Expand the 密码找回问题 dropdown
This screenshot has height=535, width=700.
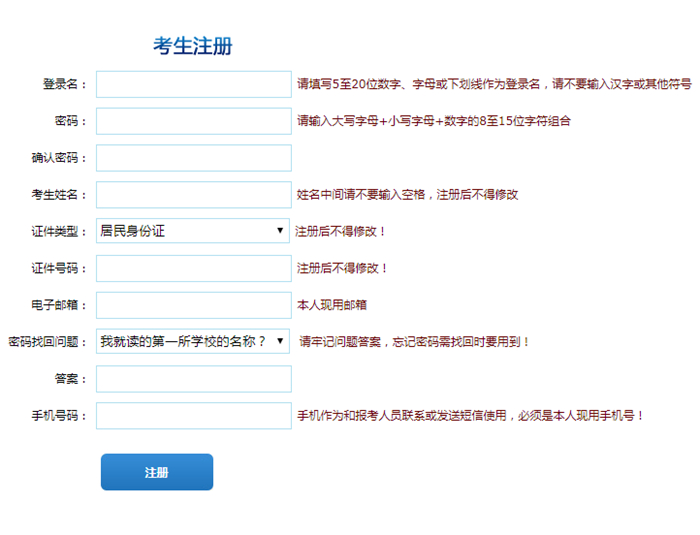[193, 342]
